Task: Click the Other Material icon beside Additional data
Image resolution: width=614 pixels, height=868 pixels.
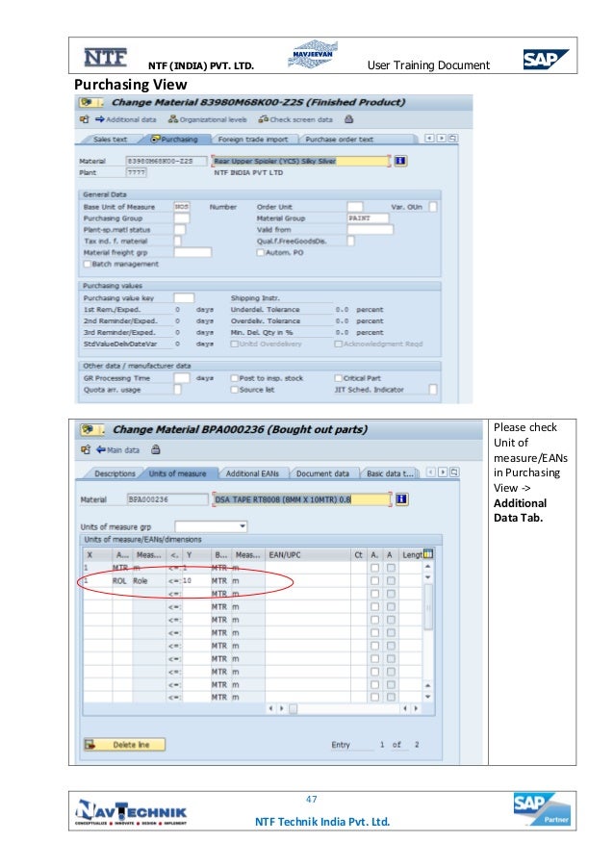Action: tap(84, 119)
